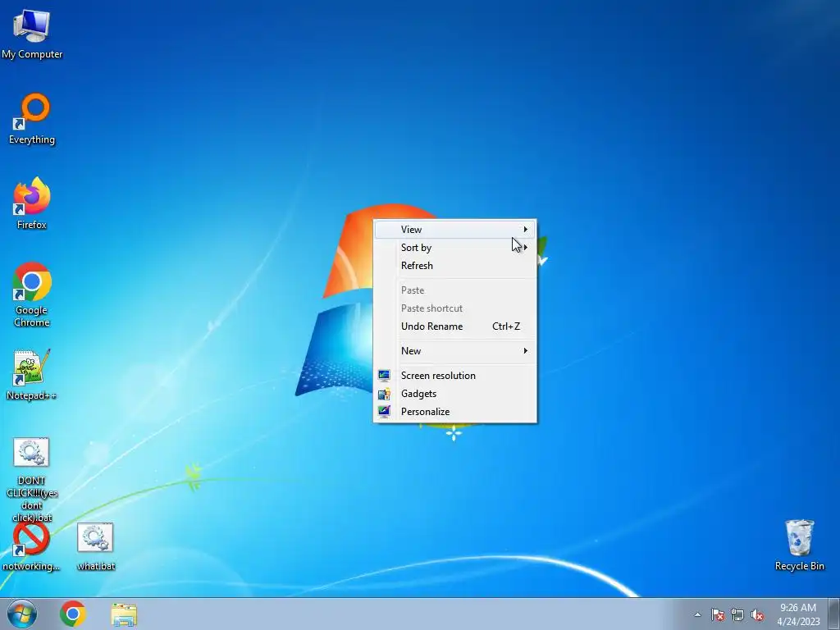Image resolution: width=840 pixels, height=630 pixels.
Task: Open Windows Explorer from the taskbar
Action: [124, 614]
